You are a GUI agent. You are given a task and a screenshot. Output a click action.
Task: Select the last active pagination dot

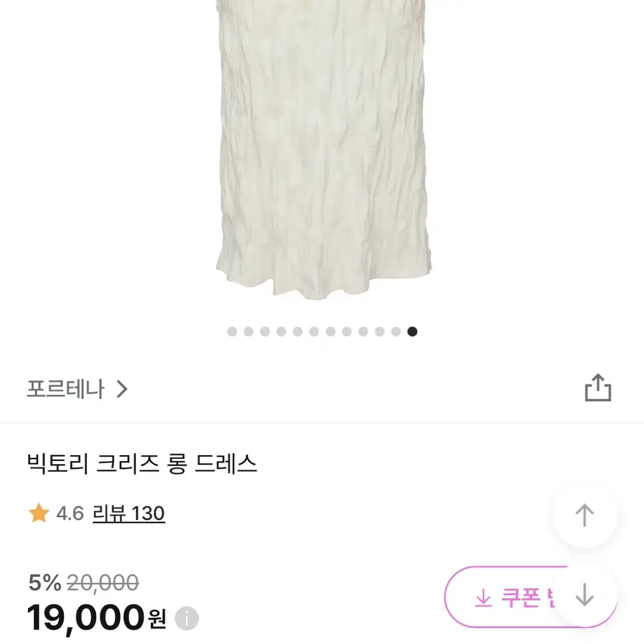pos(412,332)
